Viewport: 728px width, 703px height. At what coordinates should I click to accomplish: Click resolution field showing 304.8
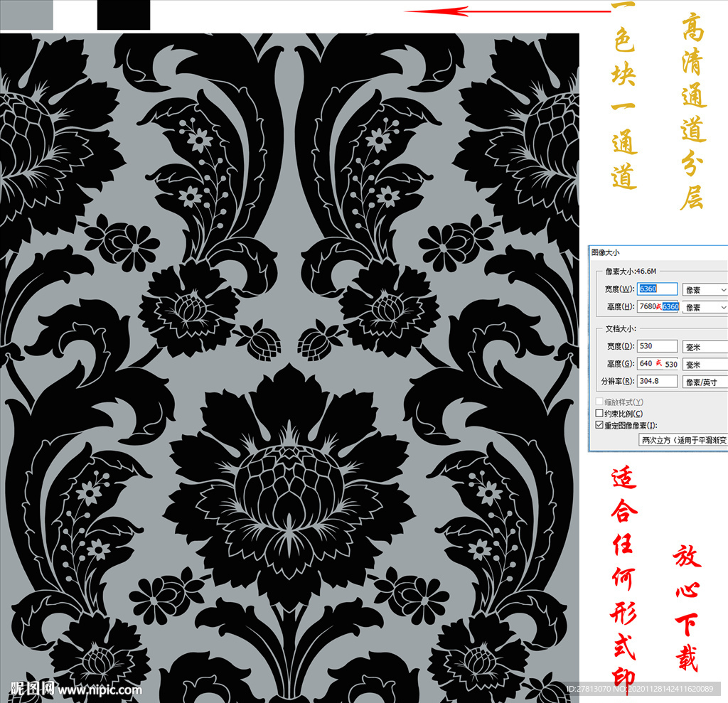(657, 382)
